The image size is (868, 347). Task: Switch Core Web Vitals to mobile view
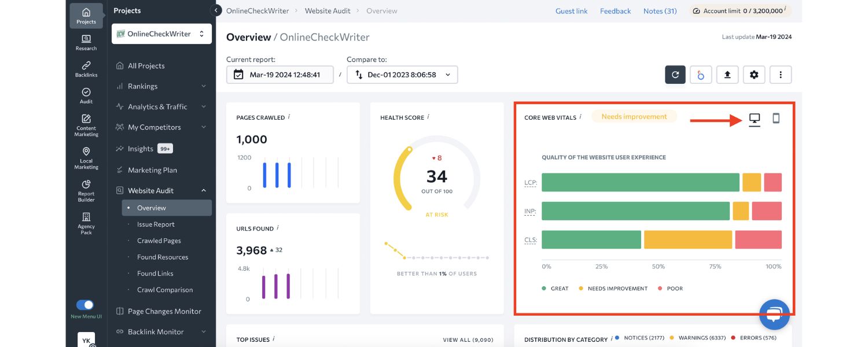[776, 117]
